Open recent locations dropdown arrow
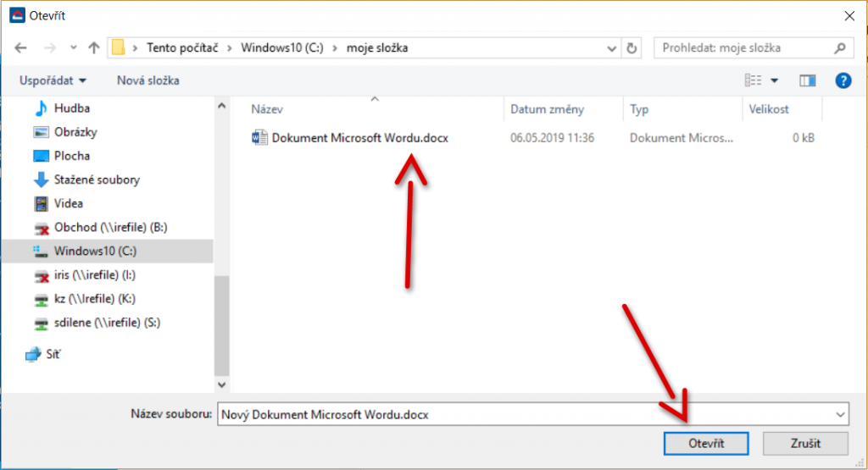868x470 pixels. tap(73, 48)
